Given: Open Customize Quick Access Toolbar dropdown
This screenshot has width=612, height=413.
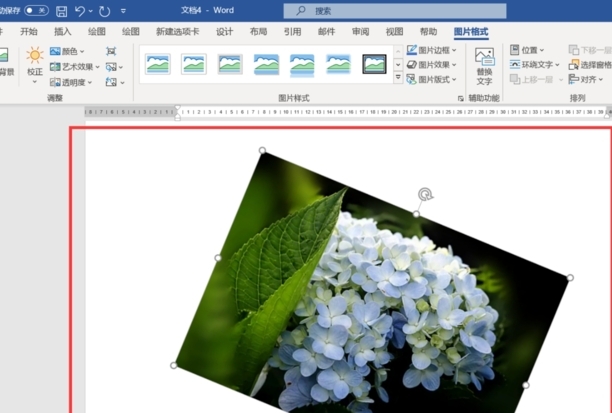Looking at the screenshot, I should coord(123,11).
